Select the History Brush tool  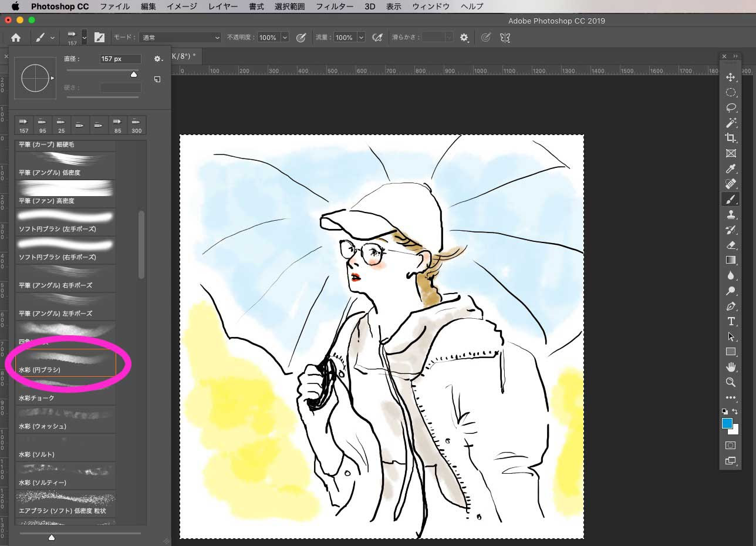[731, 230]
